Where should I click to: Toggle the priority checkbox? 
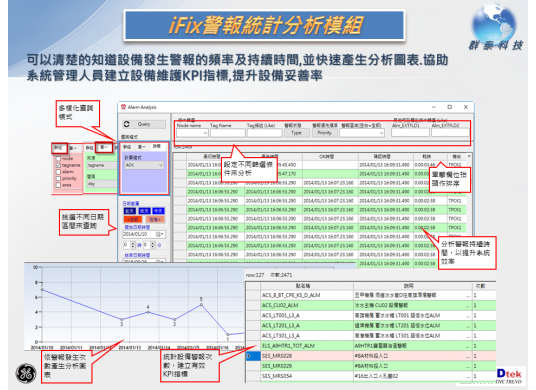(x=58, y=178)
